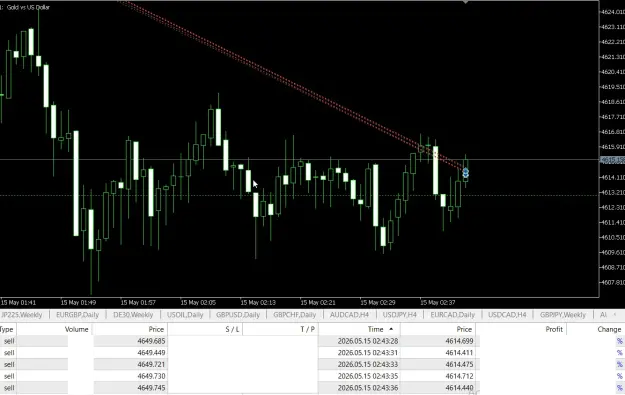Open the GBPJPY,Weekly chart tab
The width and height of the screenshot is (625, 395).
tap(563, 315)
